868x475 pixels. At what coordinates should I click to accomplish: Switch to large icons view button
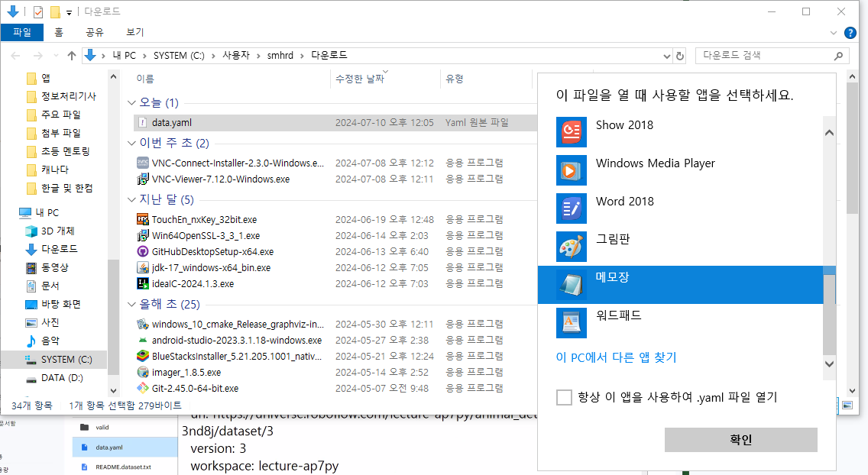(847, 406)
